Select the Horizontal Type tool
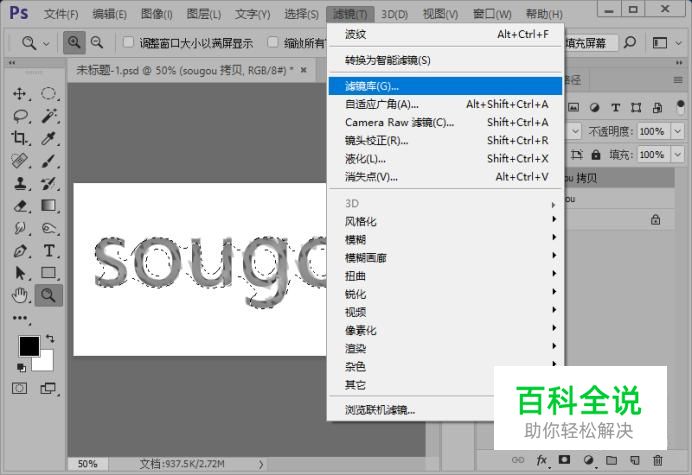Screen dimensions: 692x475 [49, 251]
